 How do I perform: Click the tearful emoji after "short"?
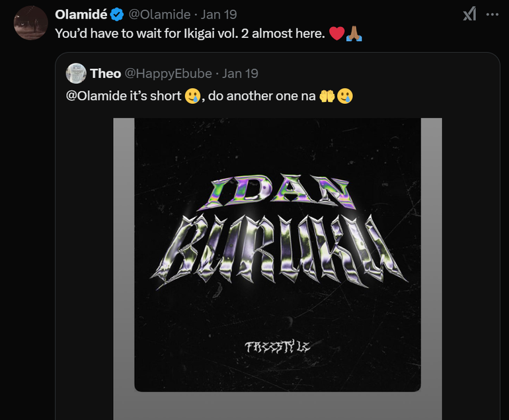coord(192,97)
